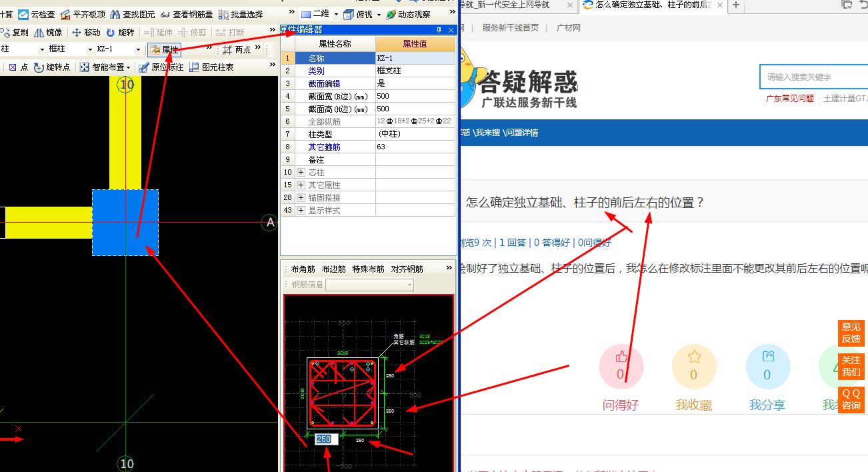Click the 广东常见问题 link
The width and height of the screenshot is (868, 472).
point(790,98)
